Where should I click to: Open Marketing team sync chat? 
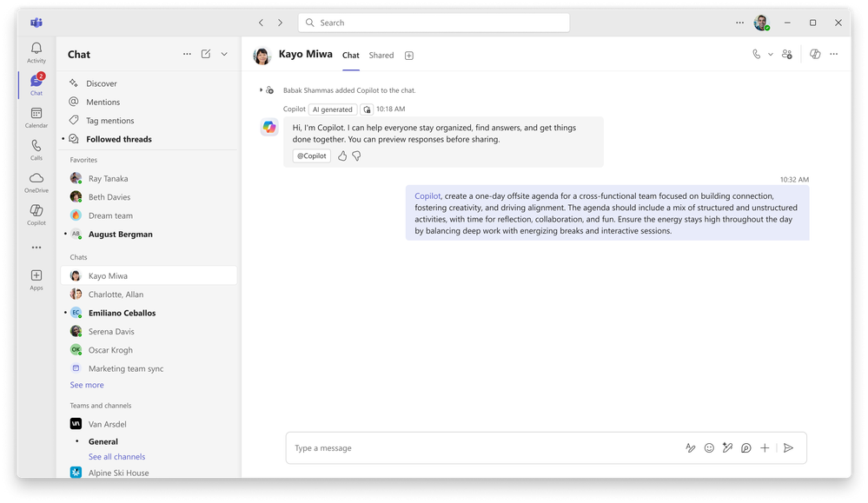pyautogui.click(x=149, y=368)
